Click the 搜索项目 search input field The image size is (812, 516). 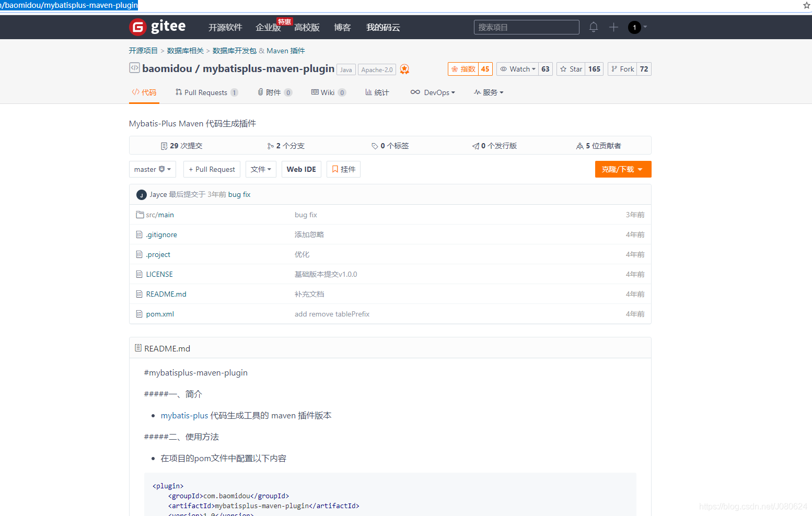[x=526, y=27]
